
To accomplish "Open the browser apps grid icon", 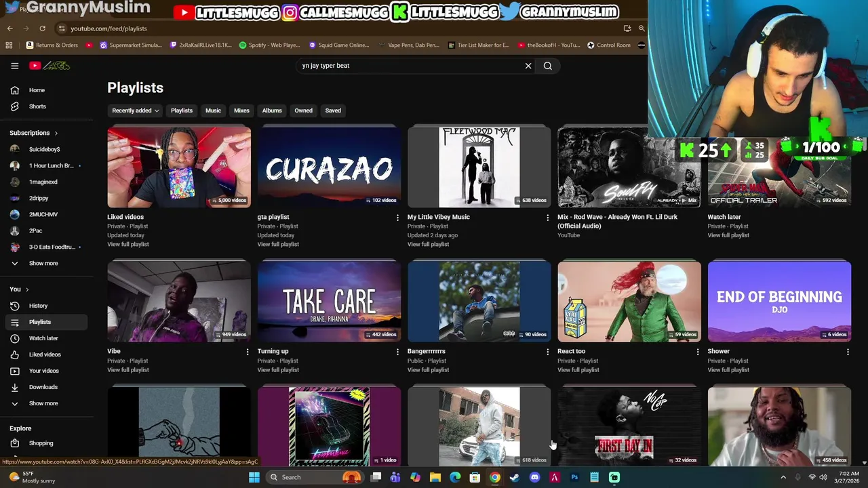I will tap(9, 45).
